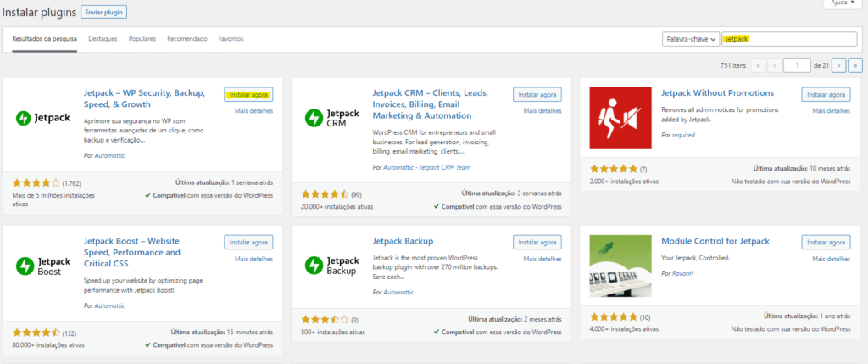Click the star rating of Jetpack CRM
Viewport: 868px width, 364px height.
[x=325, y=194]
